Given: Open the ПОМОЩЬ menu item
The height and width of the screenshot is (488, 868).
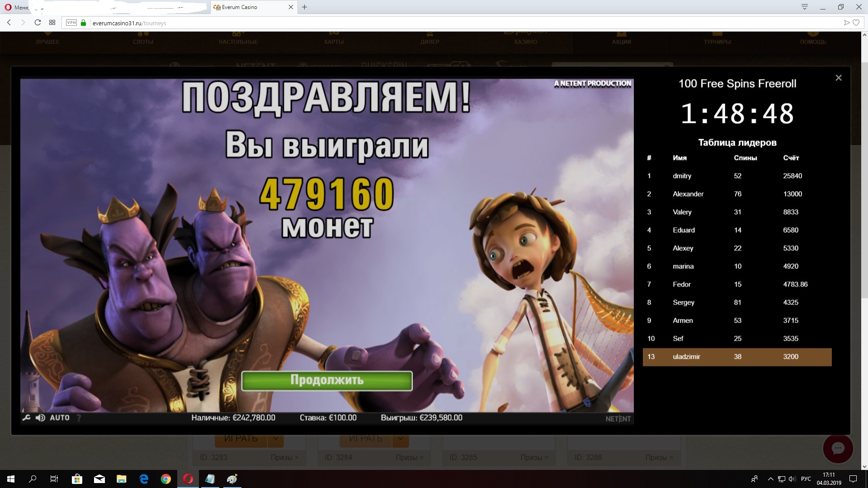Looking at the screenshot, I should coord(813,42).
